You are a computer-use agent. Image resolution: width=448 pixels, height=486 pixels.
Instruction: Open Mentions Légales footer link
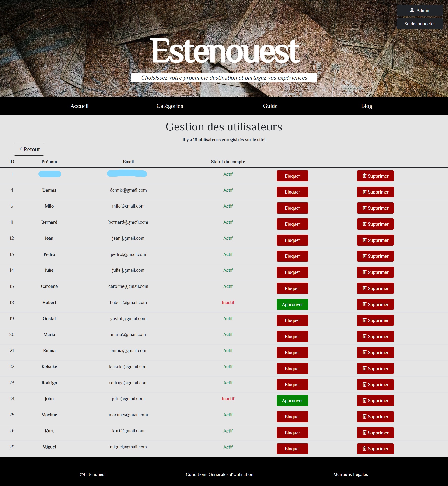coord(350,474)
